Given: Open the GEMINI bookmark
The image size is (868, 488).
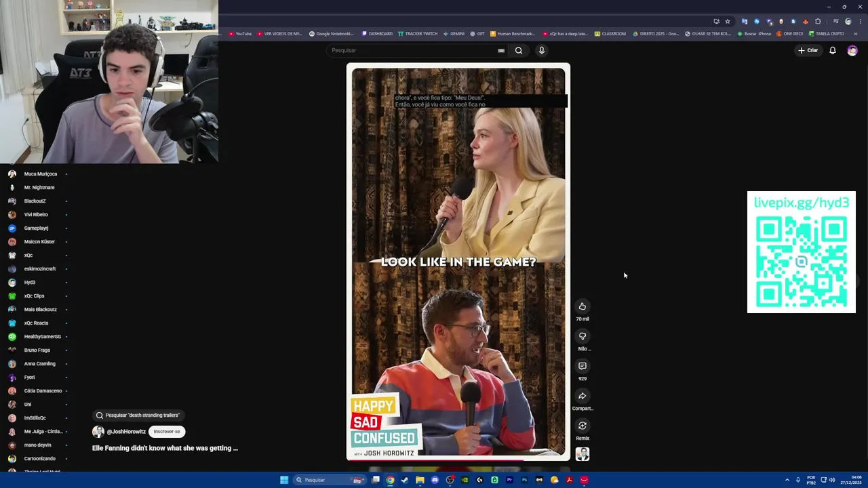Looking at the screenshot, I should click(x=454, y=34).
